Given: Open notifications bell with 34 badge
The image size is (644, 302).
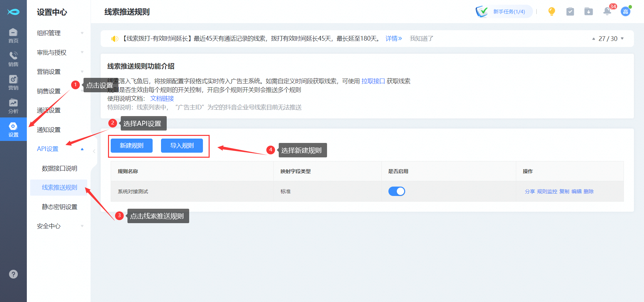Looking at the screenshot, I should [x=607, y=11].
